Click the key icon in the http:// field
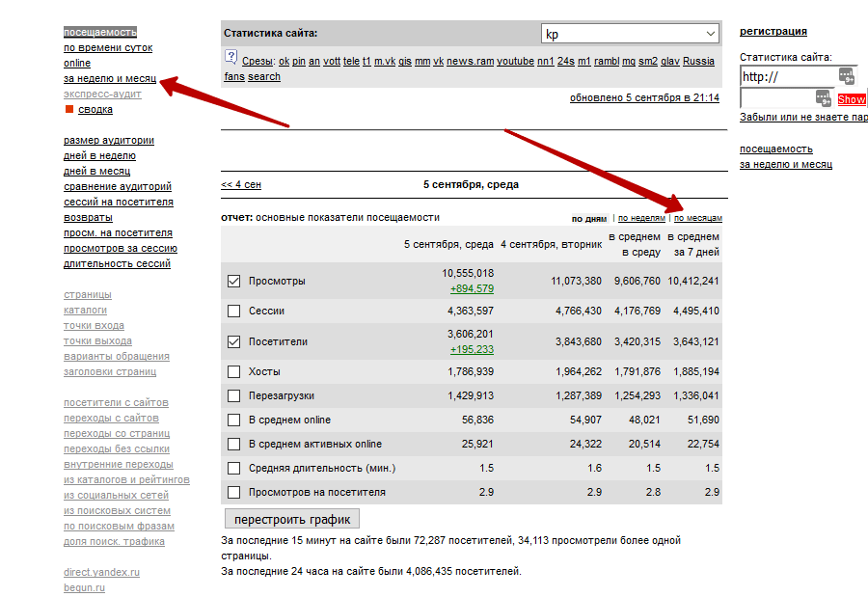The height and width of the screenshot is (597, 868). 846,76
